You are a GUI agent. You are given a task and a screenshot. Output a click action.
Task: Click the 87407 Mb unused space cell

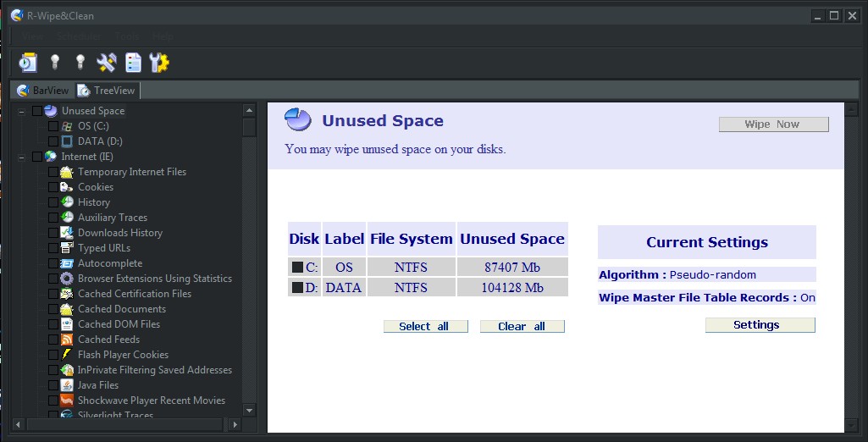point(512,268)
